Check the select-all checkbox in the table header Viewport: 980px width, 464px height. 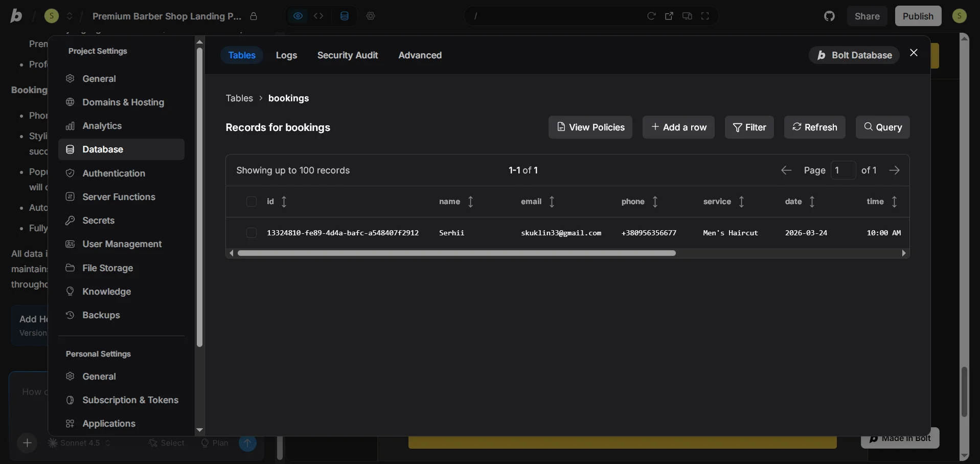pyautogui.click(x=252, y=202)
